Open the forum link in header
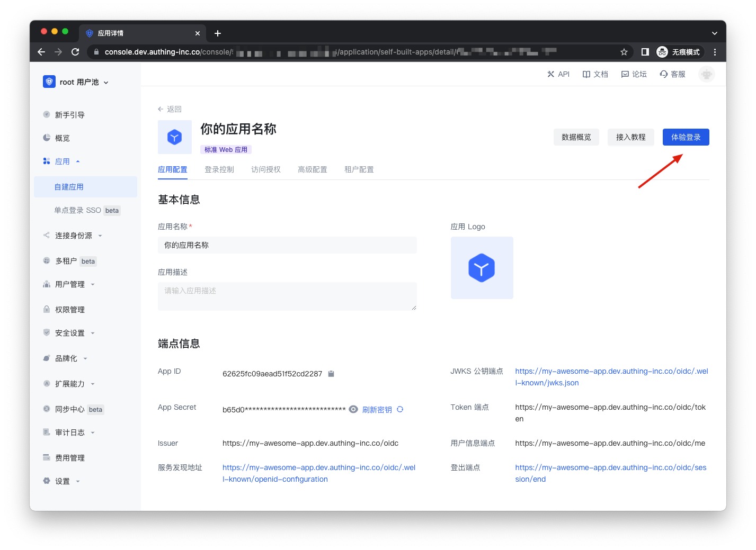Screen dimensions: 756x550 (634, 74)
